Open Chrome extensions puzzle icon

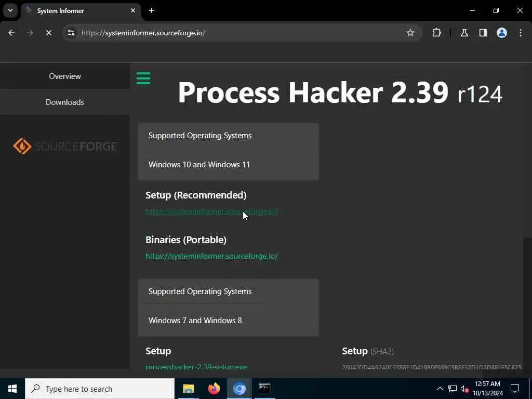coord(436,33)
